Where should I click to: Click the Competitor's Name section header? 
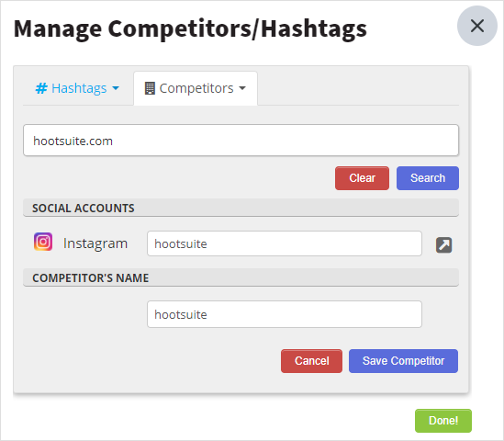coord(241,277)
